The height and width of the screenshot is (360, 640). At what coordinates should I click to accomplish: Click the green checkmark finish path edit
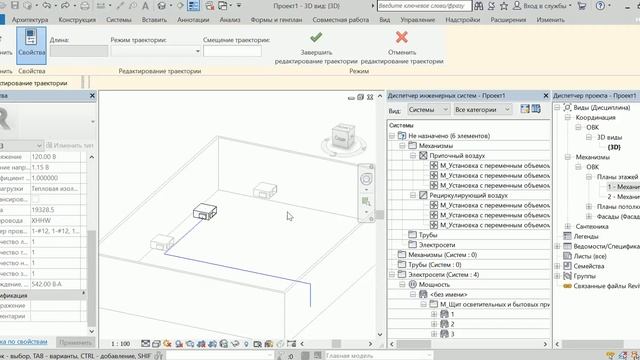point(316,38)
